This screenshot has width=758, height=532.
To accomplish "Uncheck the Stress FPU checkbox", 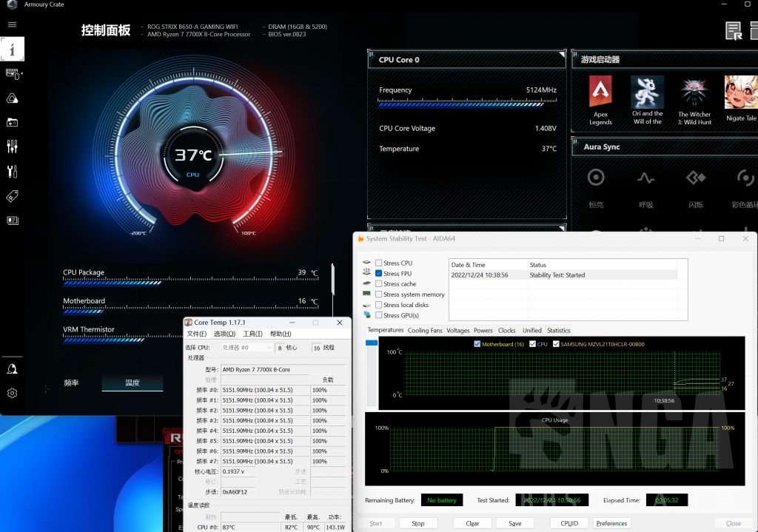I will point(379,274).
